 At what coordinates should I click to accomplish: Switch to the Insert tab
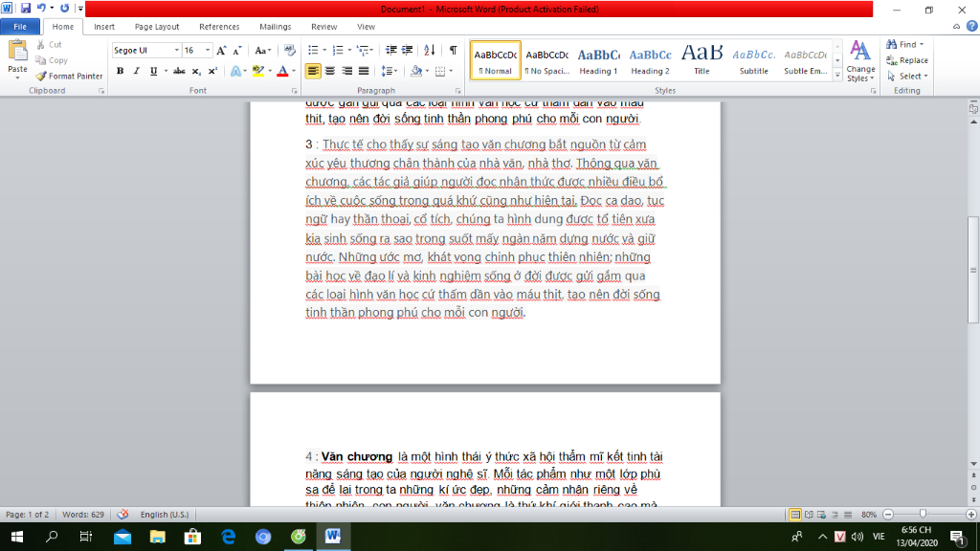point(104,27)
